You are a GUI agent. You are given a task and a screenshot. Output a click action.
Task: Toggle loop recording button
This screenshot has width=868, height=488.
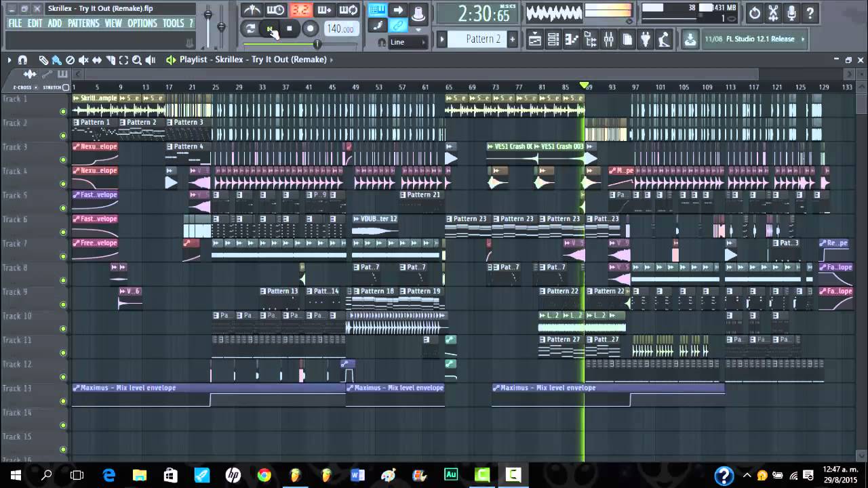click(348, 10)
